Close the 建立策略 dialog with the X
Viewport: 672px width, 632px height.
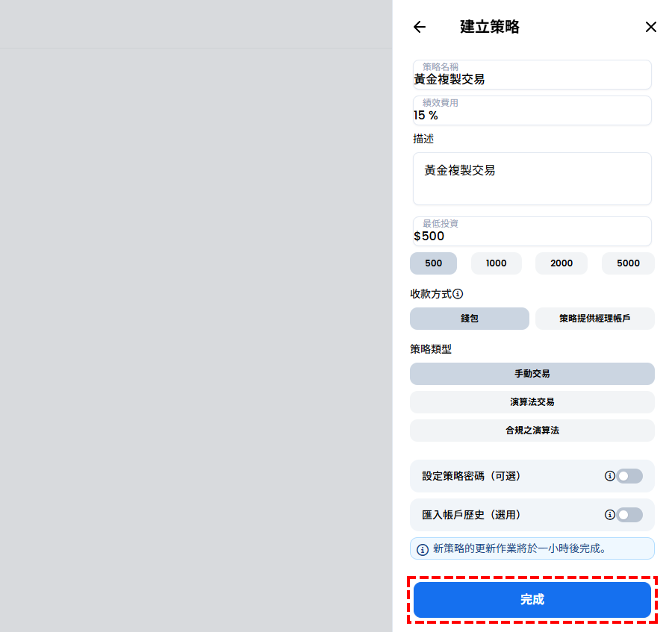pos(650,27)
